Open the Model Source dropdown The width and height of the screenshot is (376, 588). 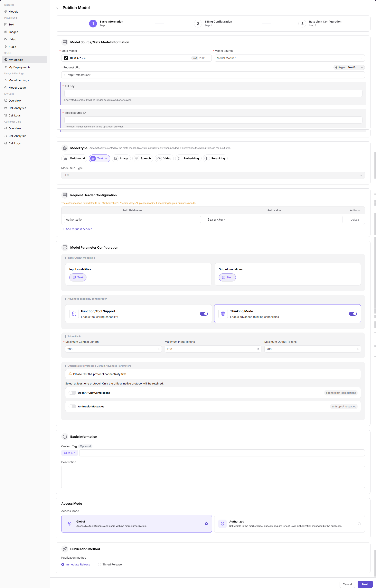[290, 58]
